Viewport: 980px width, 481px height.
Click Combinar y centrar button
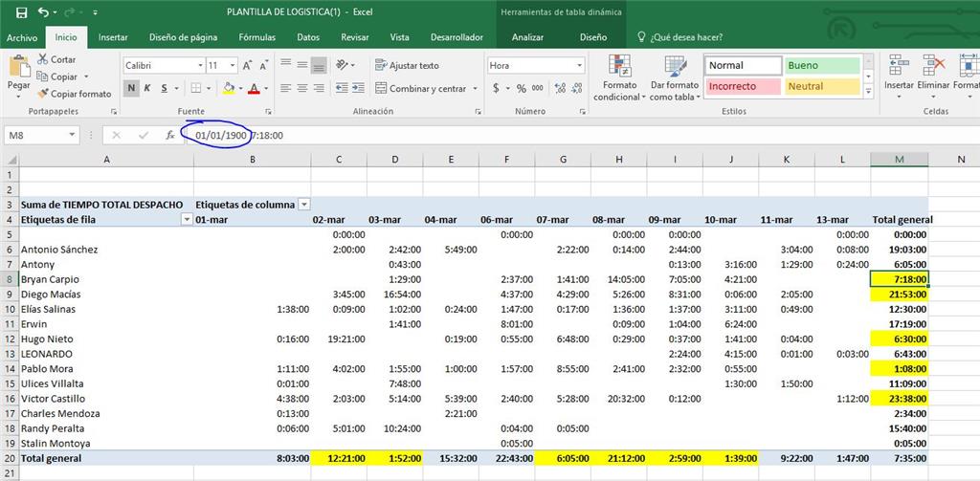pos(426,88)
